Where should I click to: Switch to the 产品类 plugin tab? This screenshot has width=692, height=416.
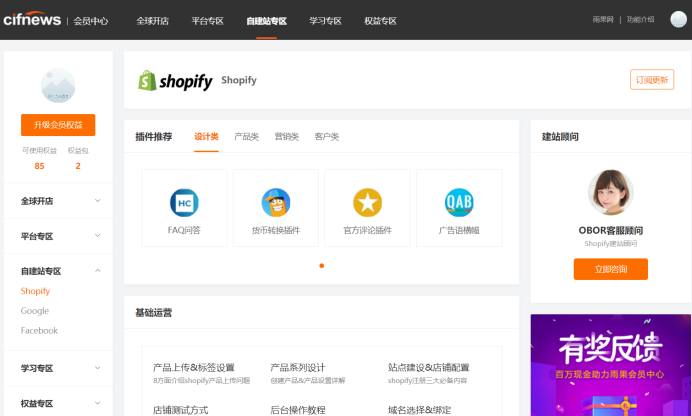(246, 137)
